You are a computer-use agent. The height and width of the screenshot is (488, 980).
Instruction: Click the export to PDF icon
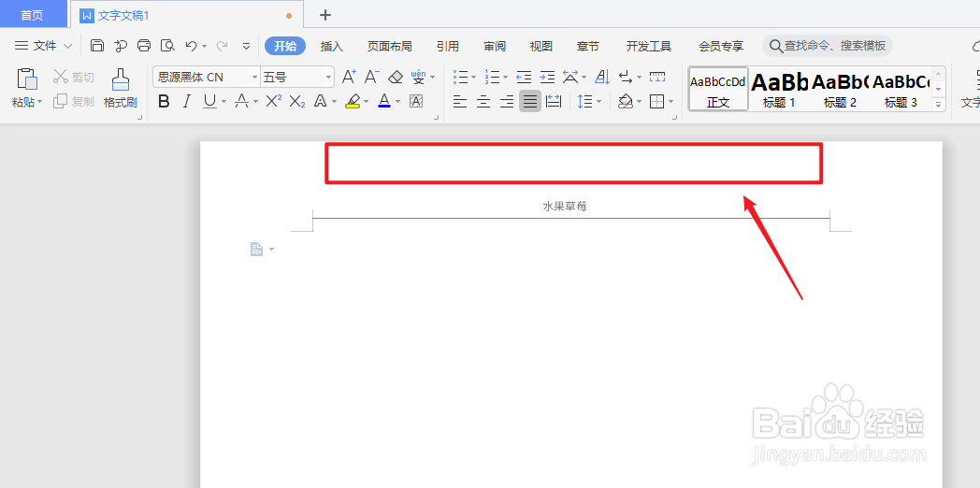point(121,46)
